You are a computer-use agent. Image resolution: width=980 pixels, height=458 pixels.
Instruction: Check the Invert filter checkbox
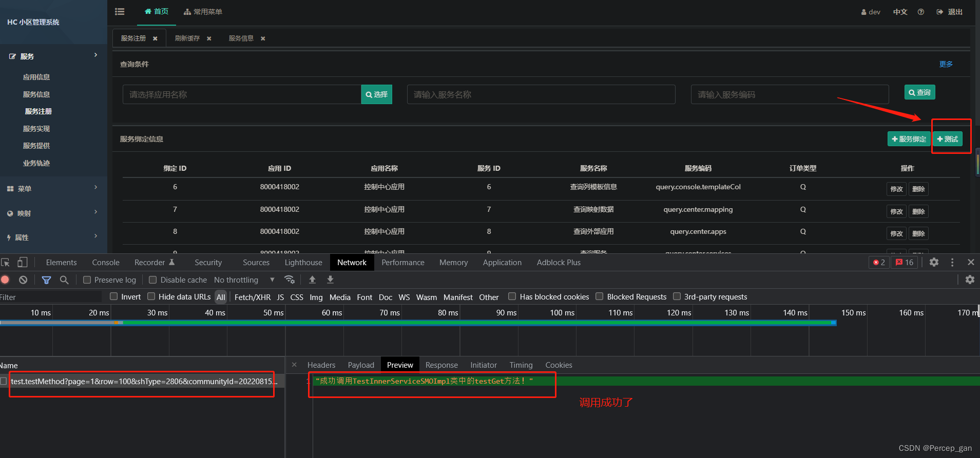(x=114, y=296)
